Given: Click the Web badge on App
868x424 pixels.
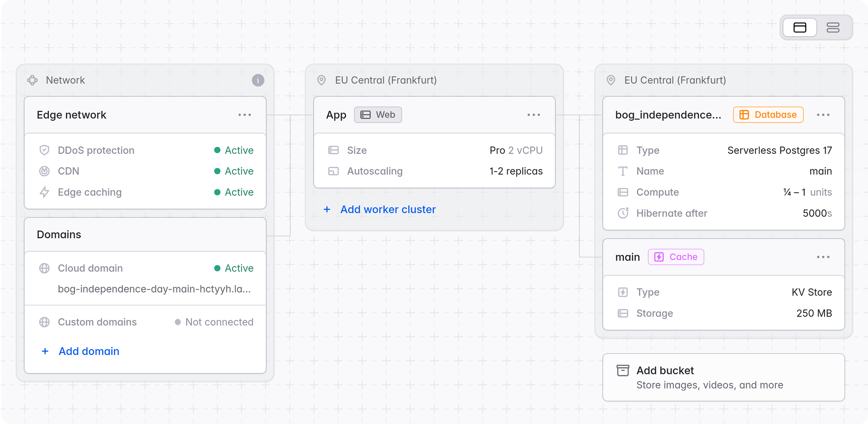Looking at the screenshot, I should [x=378, y=115].
